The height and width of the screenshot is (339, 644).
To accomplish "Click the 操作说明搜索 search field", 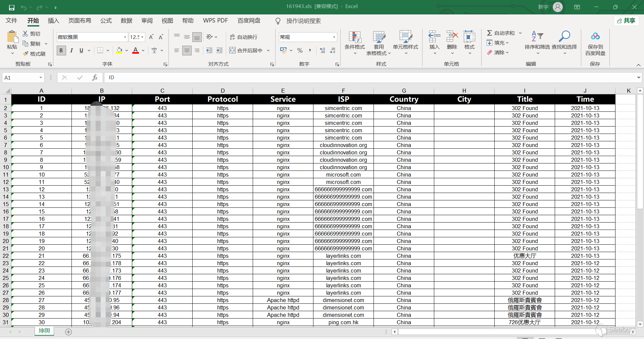I will [303, 21].
